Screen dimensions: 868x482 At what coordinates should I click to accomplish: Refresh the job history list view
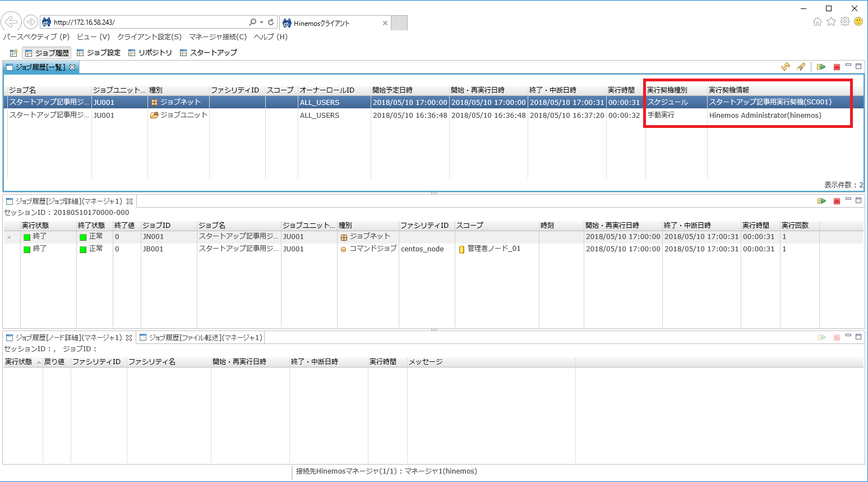point(786,67)
